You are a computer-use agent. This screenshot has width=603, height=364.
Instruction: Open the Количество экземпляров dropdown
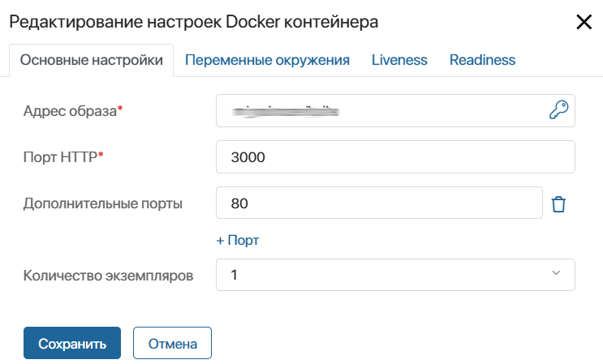395,275
